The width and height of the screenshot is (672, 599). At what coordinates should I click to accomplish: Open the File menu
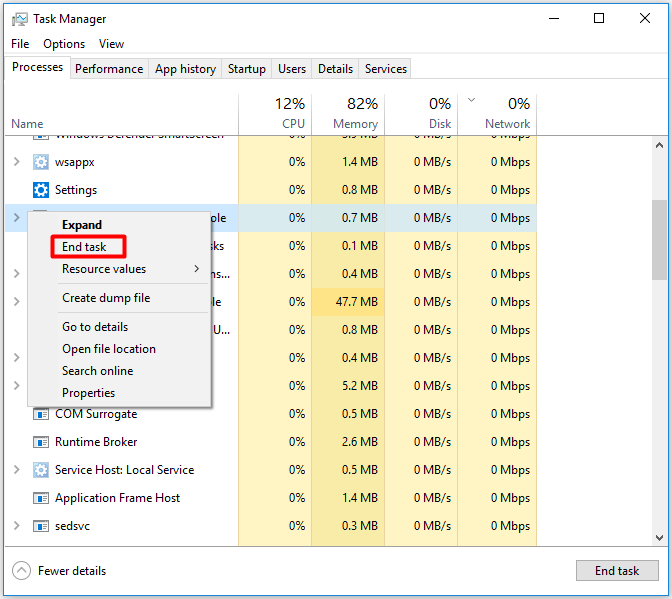pos(20,44)
